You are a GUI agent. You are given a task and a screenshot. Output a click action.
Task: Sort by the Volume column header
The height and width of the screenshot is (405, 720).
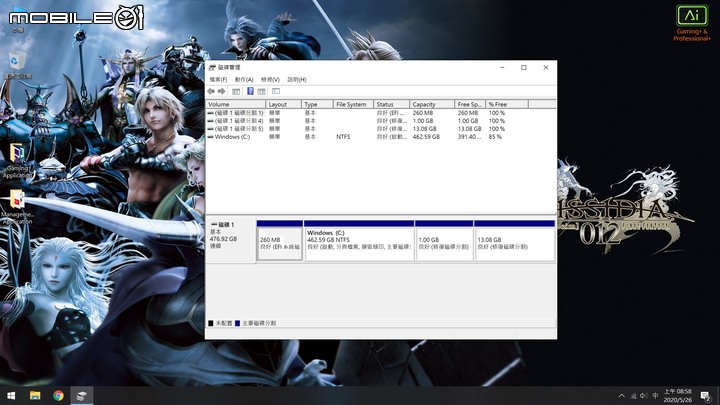point(236,104)
